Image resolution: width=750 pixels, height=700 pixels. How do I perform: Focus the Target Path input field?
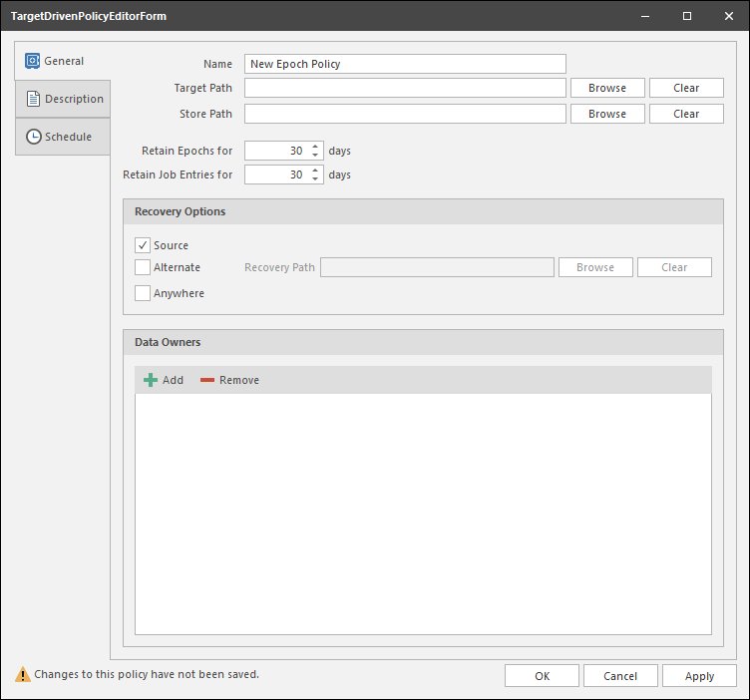405,88
